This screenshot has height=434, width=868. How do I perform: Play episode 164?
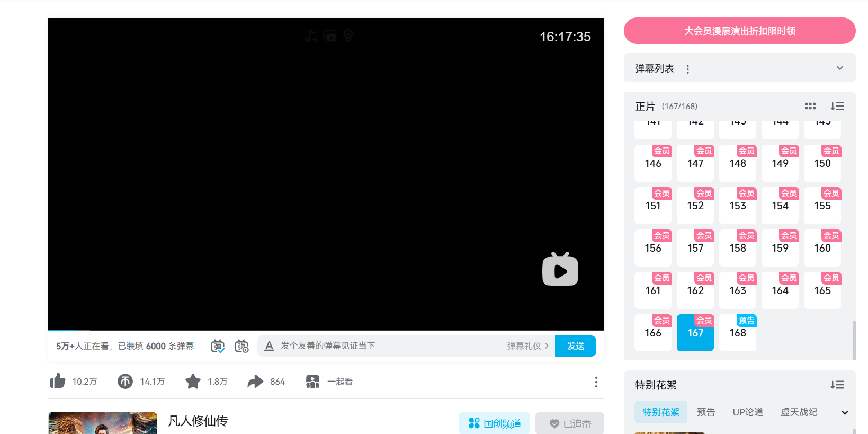coord(780,290)
